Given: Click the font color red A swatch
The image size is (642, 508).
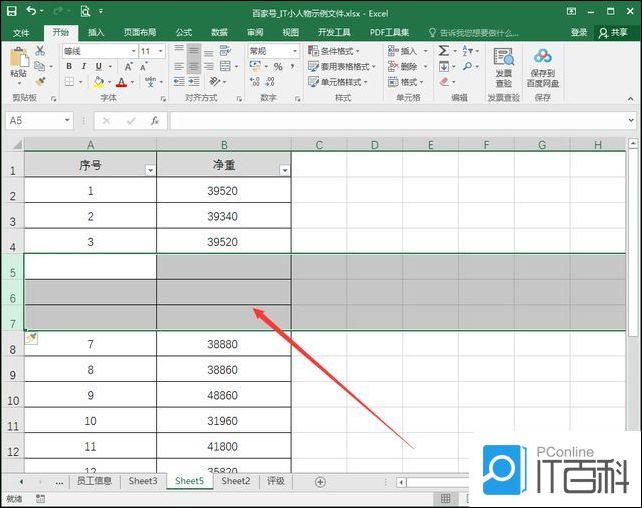Looking at the screenshot, I should pos(120,82).
